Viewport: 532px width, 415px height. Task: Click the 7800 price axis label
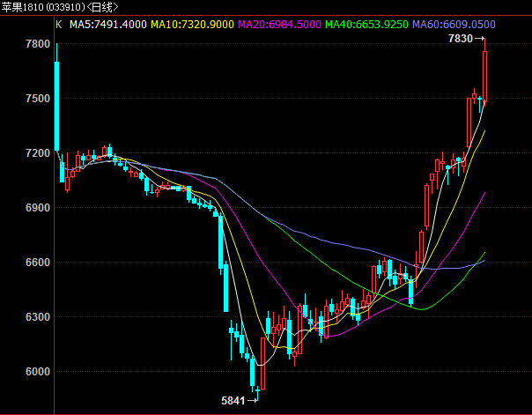click(38, 44)
